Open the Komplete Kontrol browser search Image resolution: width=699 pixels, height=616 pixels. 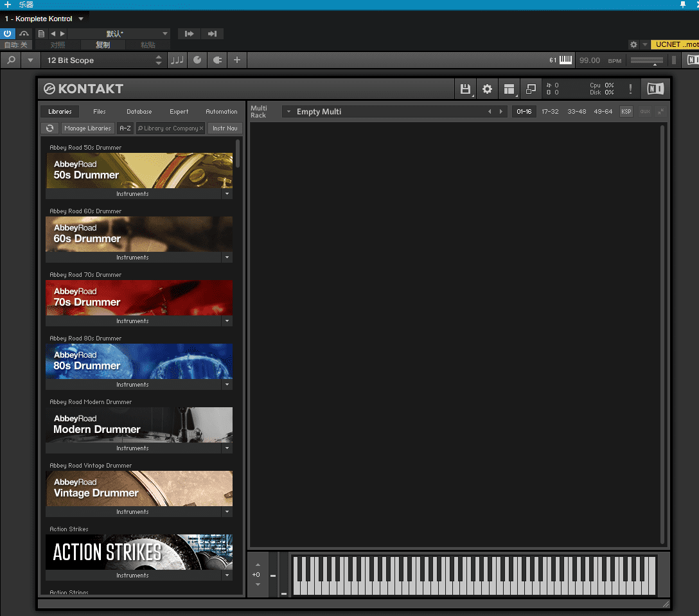12,60
